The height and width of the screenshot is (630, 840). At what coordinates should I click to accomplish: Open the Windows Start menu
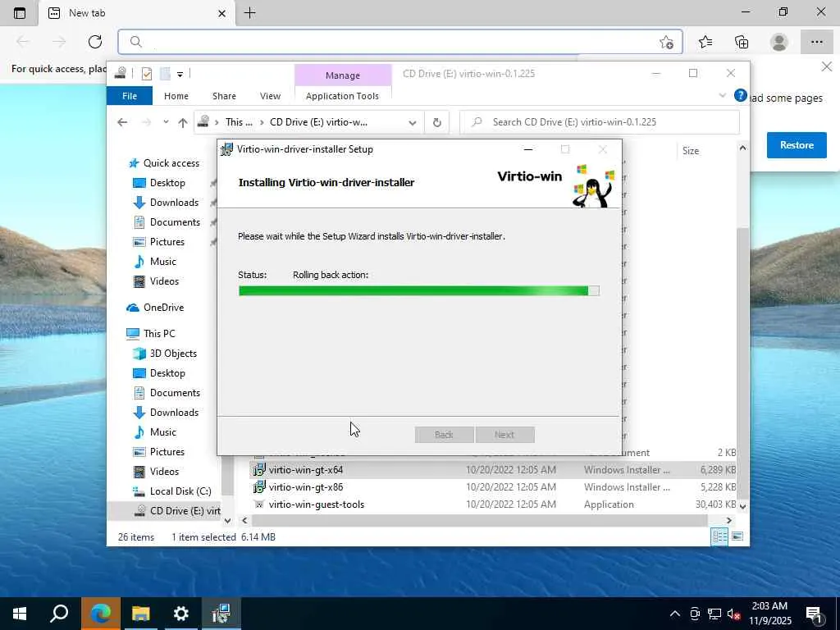[20, 614]
